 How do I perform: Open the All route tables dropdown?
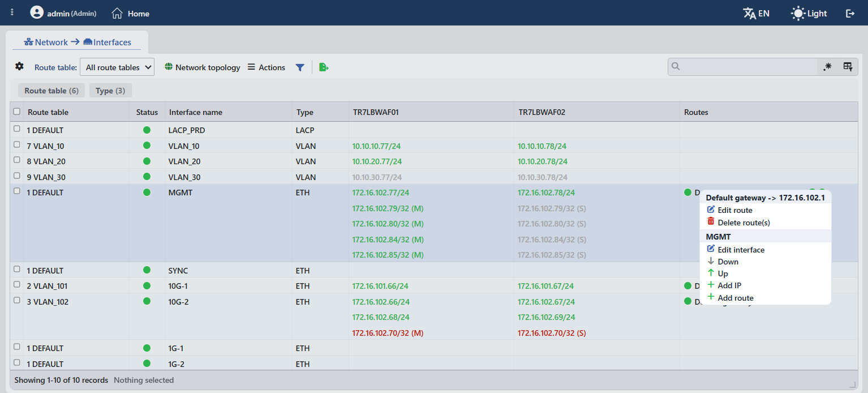click(117, 67)
